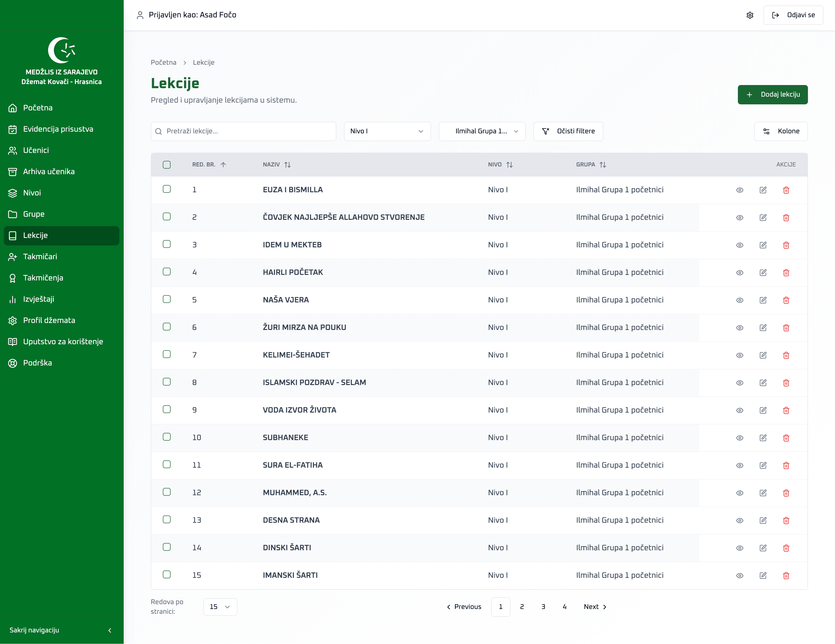Open Evidencija prisustva in sidebar
This screenshot has width=835, height=644.
[x=58, y=129]
